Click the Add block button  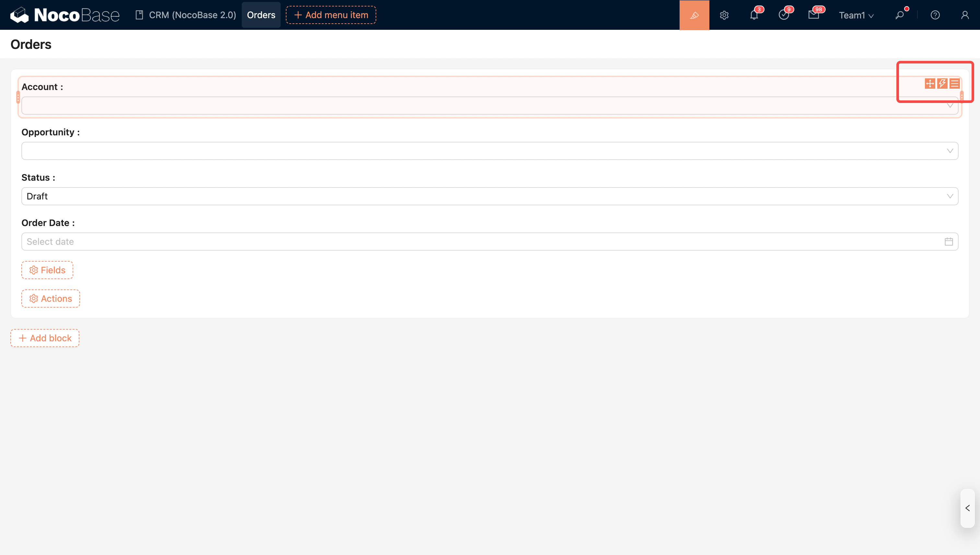(45, 338)
